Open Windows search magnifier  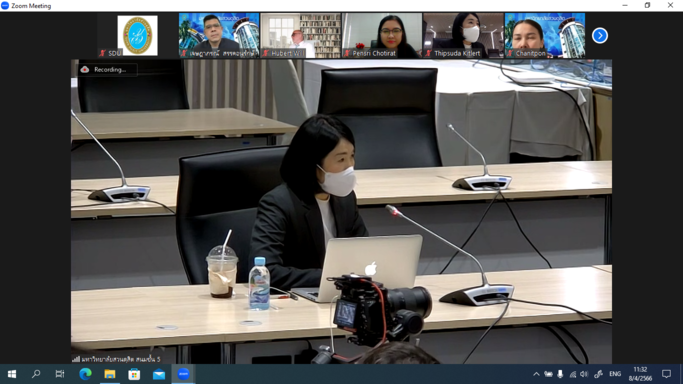[36, 374]
